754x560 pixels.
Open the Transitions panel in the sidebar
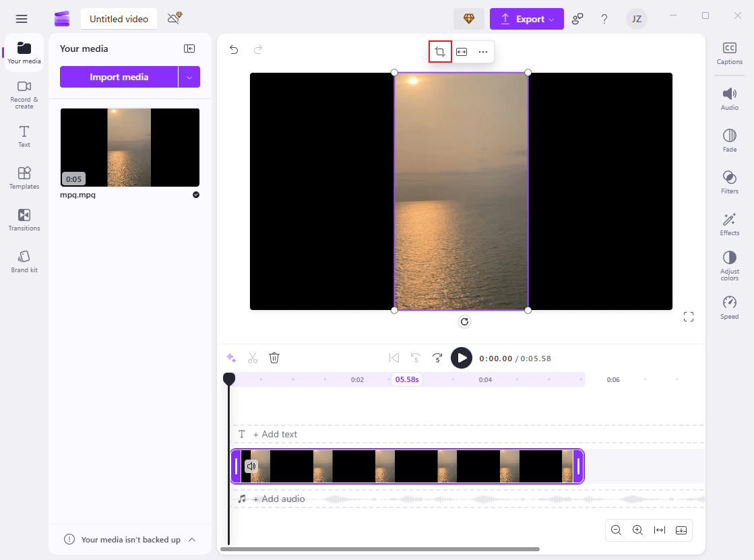[24, 220]
